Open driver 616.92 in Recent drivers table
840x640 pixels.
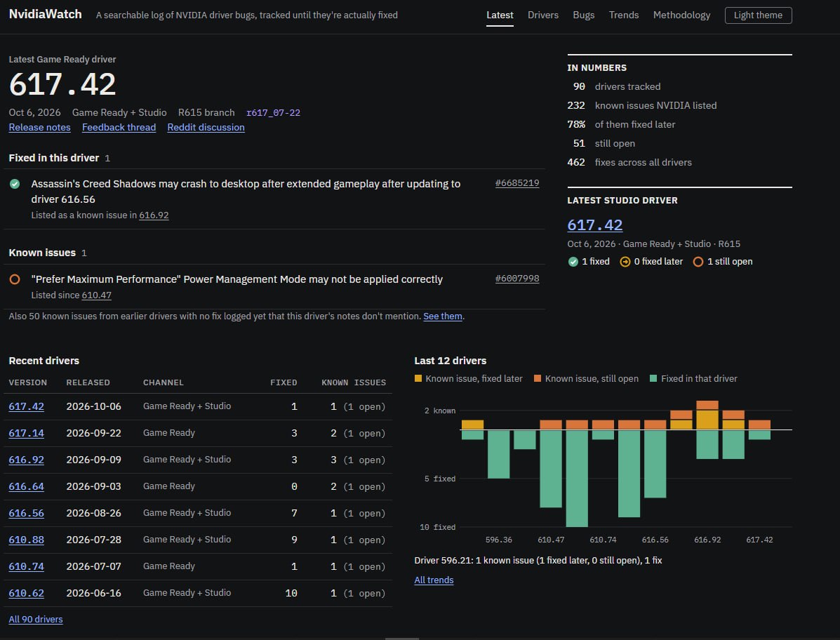click(26, 460)
